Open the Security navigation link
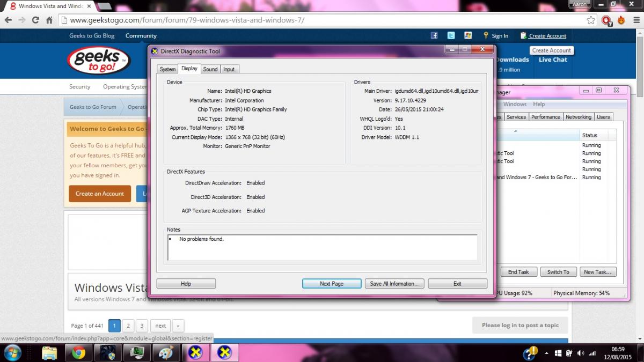Image resolution: width=644 pixels, height=362 pixels. 80,86
